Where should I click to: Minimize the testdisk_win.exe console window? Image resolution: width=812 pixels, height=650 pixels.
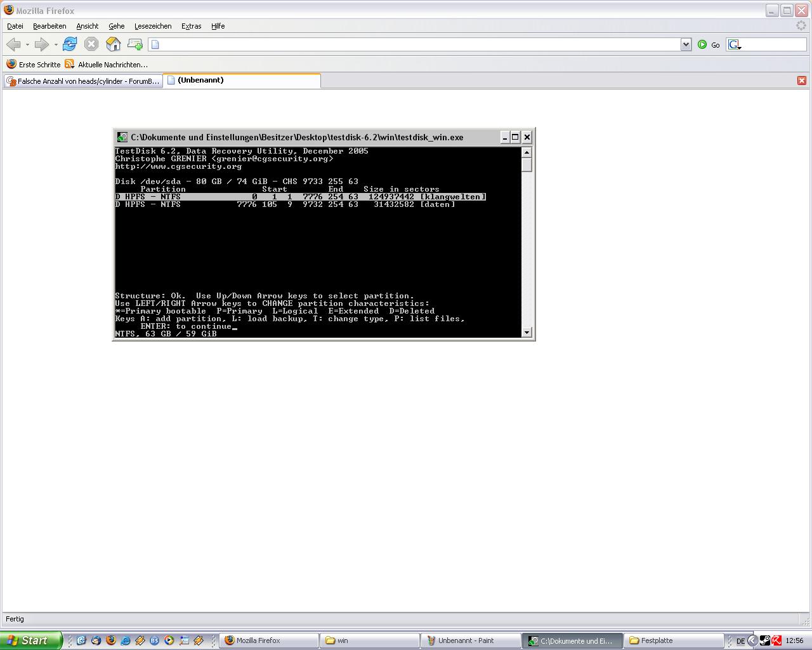pos(505,137)
